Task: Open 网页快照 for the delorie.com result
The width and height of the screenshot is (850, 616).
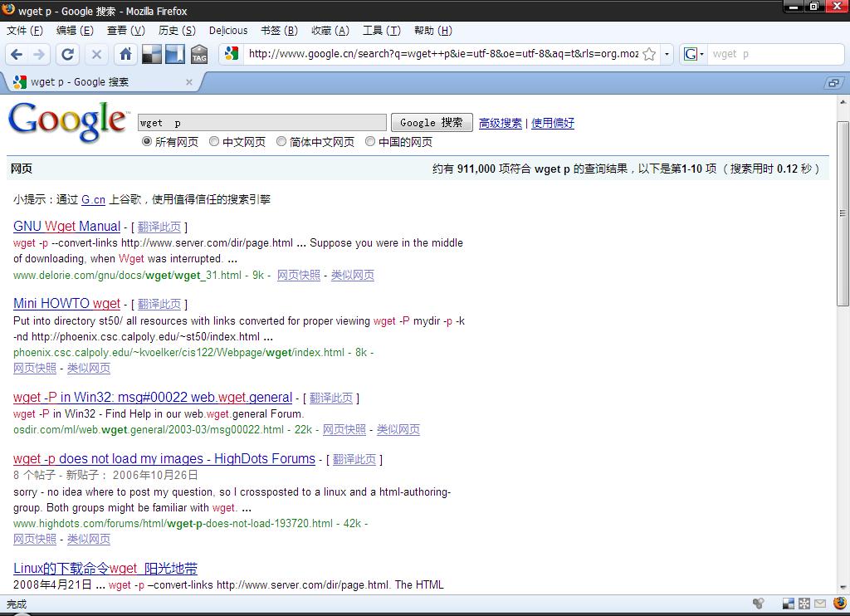Action: pyautogui.click(x=299, y=275)
